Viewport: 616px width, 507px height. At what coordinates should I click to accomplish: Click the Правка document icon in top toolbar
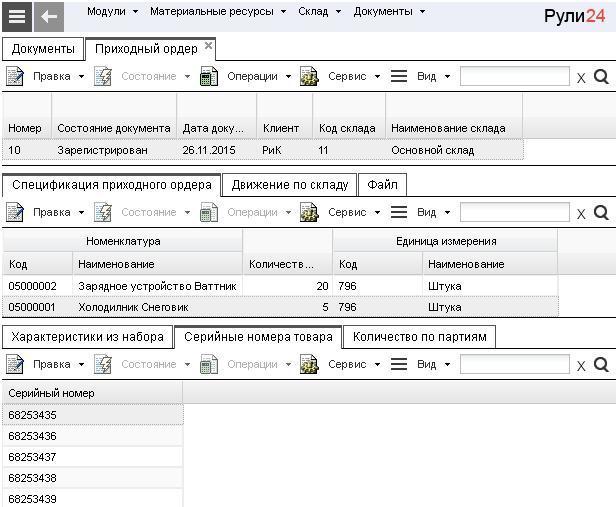coord(15,76)
